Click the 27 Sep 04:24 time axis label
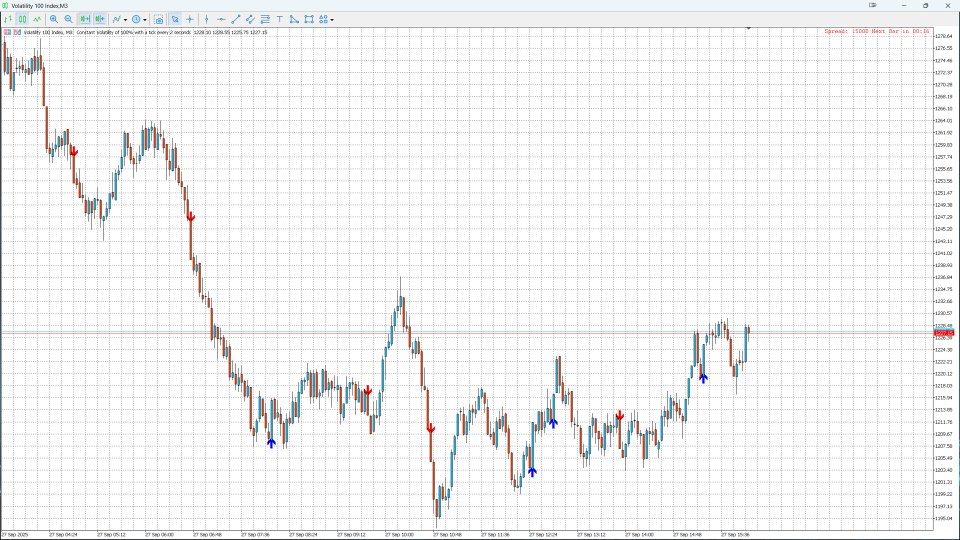960x540 pixels. (64, 534)
